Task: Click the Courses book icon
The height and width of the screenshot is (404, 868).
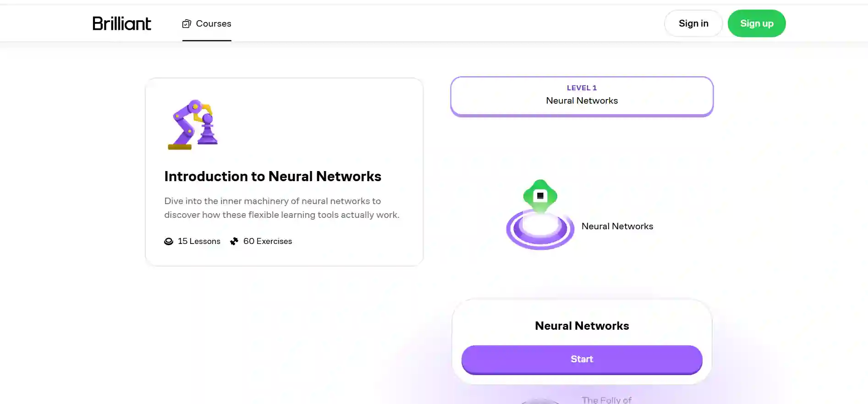Action: coord(187,24)
